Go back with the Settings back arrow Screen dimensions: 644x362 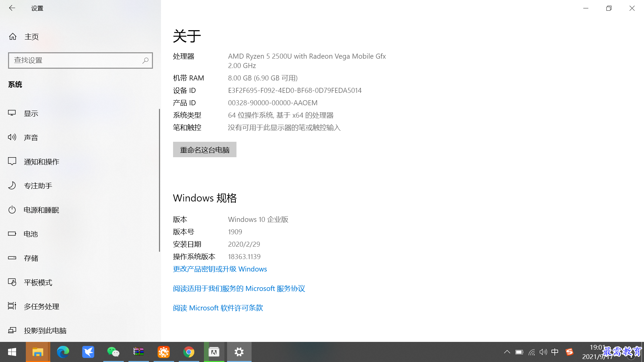12,8
